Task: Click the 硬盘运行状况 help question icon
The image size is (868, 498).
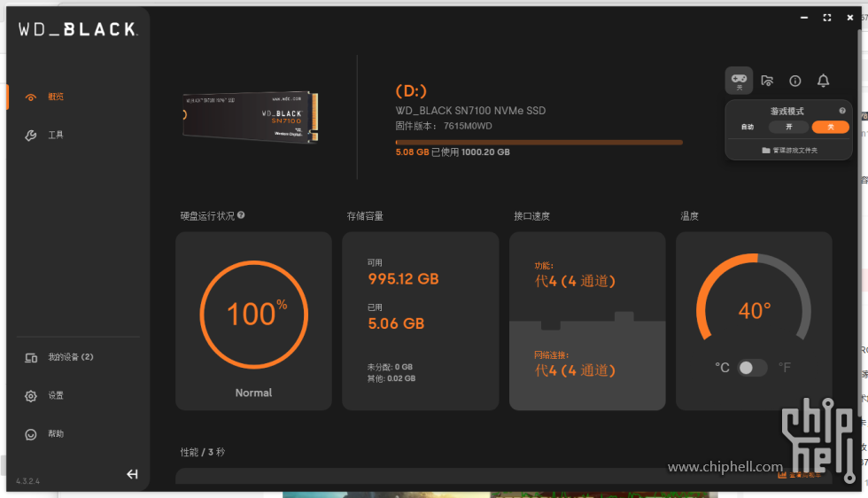Action: 241,215
